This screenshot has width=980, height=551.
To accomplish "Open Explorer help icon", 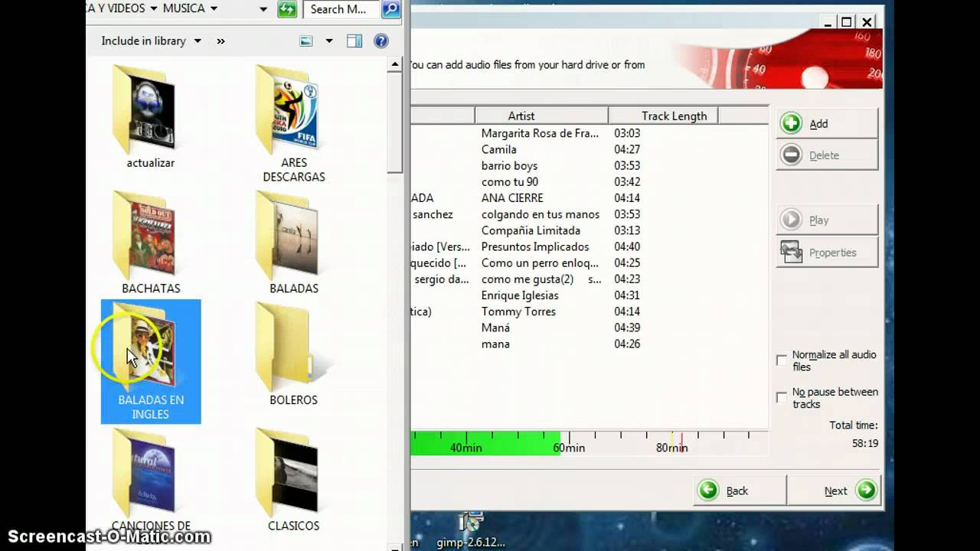I will click(x=381, y=41).
